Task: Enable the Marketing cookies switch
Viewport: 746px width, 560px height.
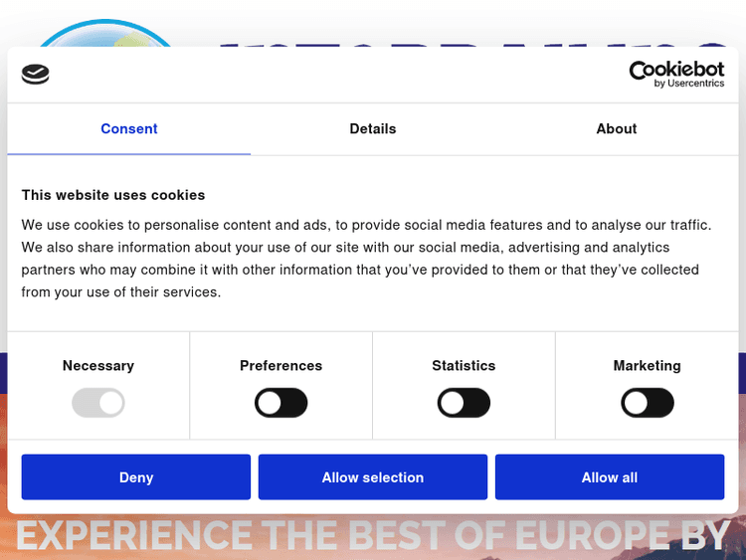Action: click(648, 403)
